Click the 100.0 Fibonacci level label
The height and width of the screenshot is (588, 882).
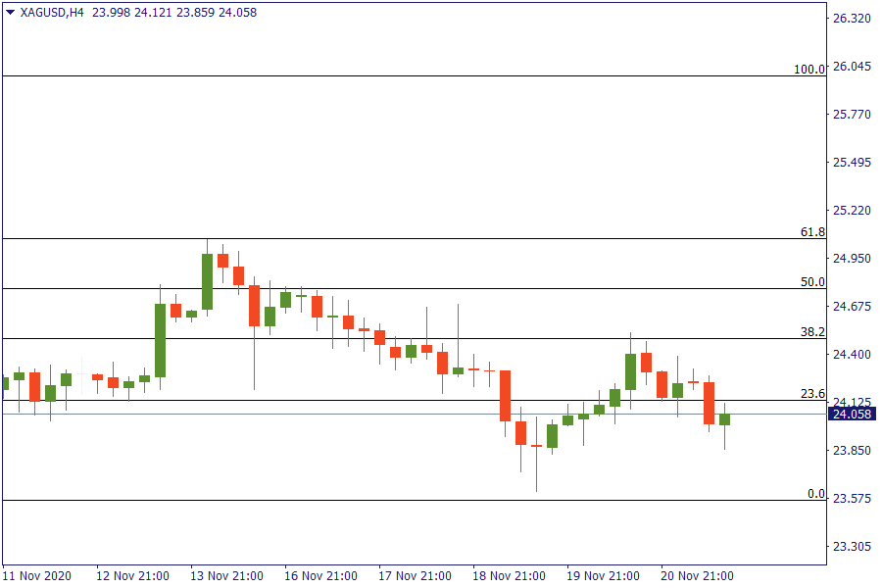click(x=809, y=70)
